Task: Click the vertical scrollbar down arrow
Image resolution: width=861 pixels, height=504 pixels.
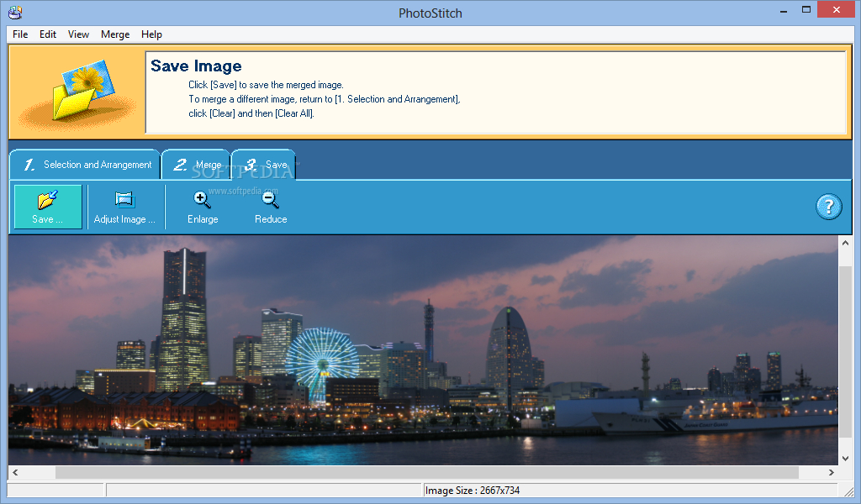Action: (845, 458)
